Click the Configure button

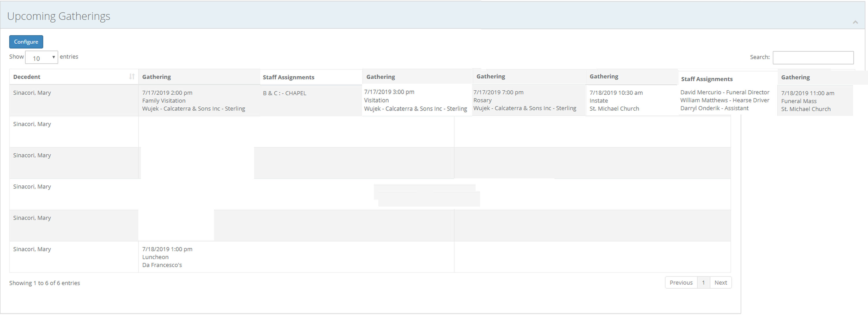pos(26,42)
